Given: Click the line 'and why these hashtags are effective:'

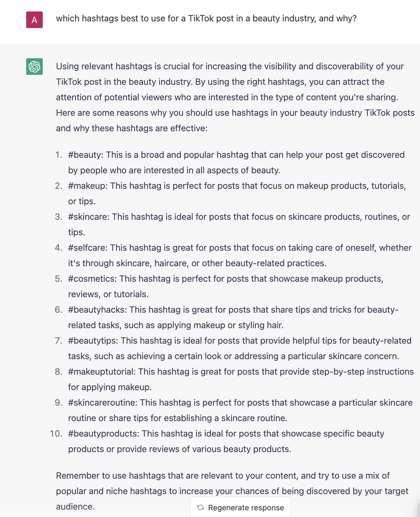Looking at the screenshot, I should [132, 128].
